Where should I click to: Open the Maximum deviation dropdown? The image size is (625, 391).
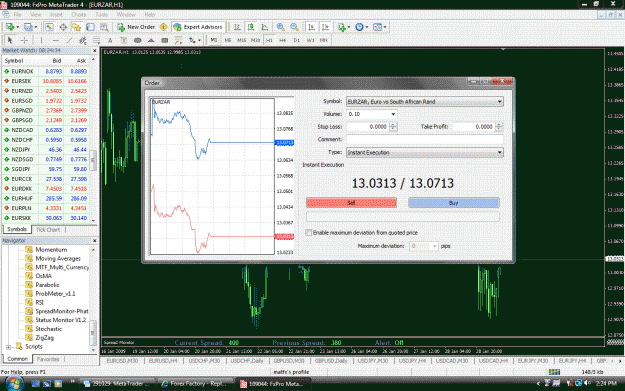pyautogui.click(x=434, y=246)
